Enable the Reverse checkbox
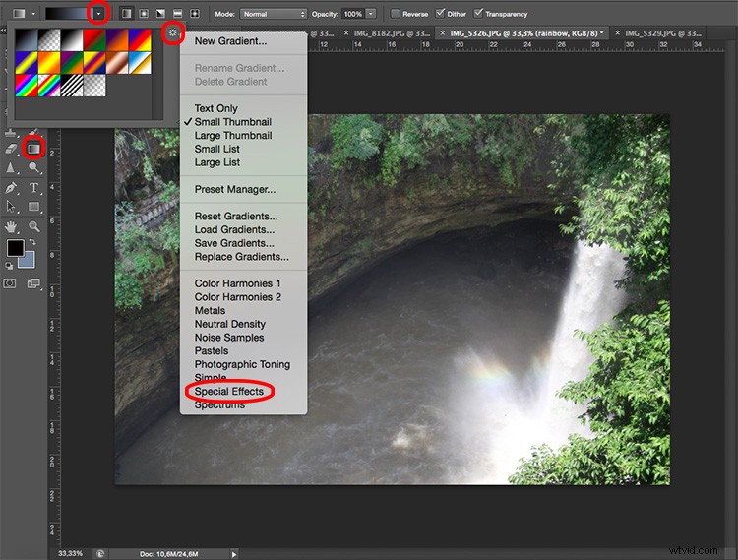This screenshot has width=738, height=560. pos(396,14)
